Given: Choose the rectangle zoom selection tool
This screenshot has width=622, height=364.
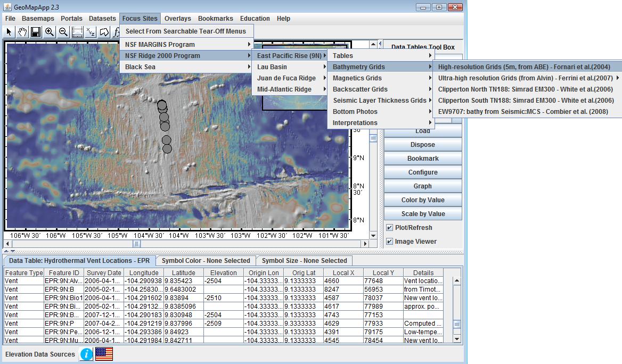Looking at the screenshot, I should 77,32.
